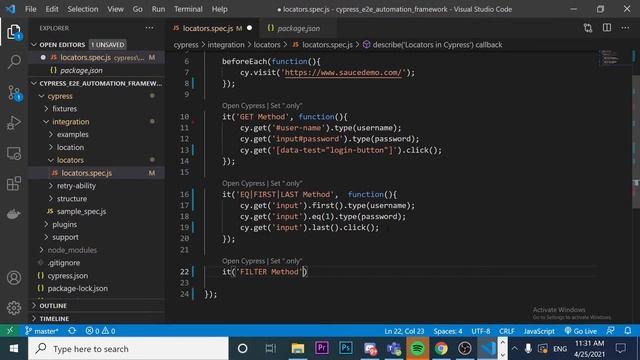This screenshot has width=640, height=360.
Task: Open the Help menu
Action: coord(220,9)
